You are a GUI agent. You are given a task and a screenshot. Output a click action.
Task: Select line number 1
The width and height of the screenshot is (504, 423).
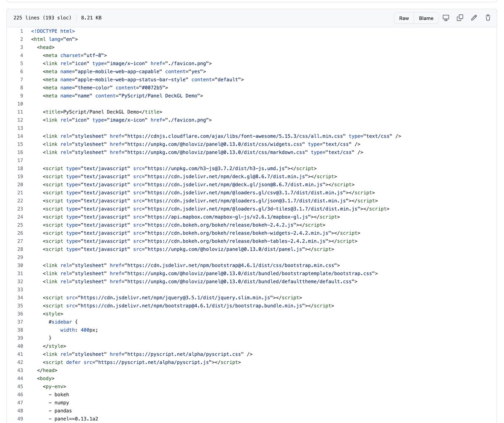(x=21, y=31)
